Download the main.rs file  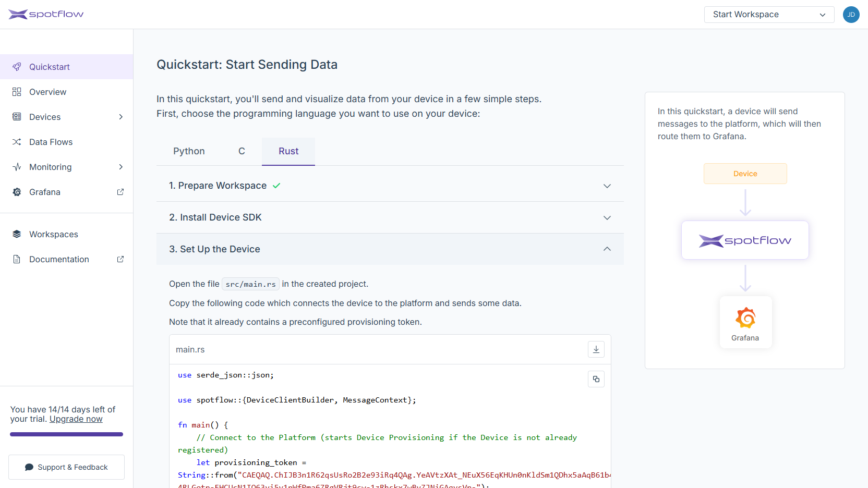coord(596,349)
